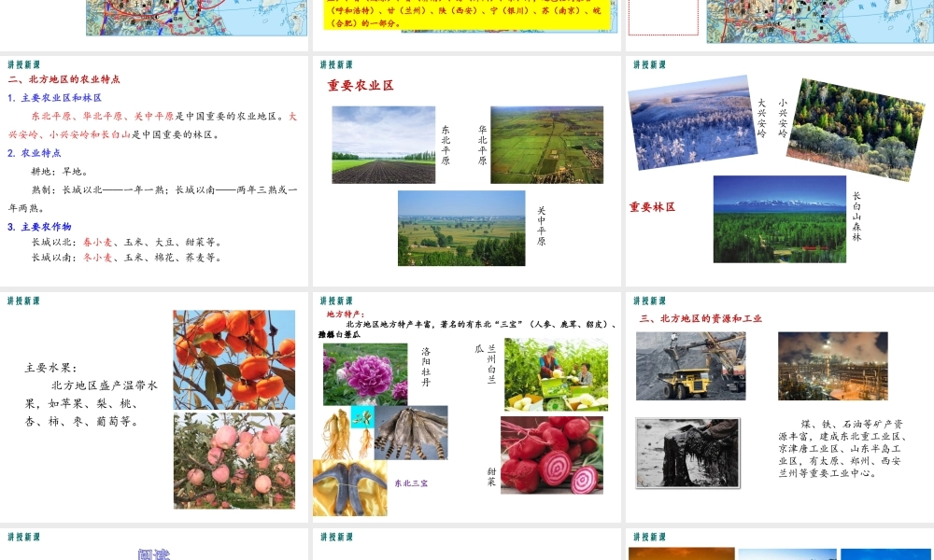The image size is (934, 560).
Task: Click the 2. 农业特点 subheading
Action: click(x=35, y=153)
